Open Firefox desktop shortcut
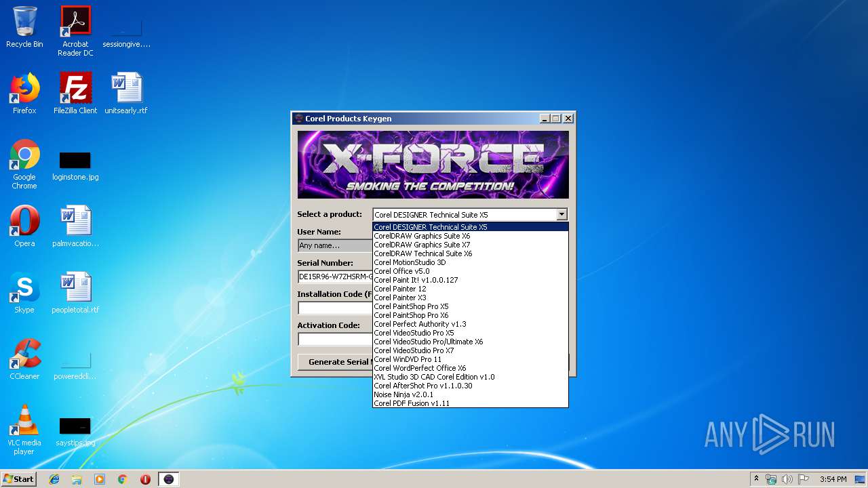 pyautogui.click(x=24, y=94)
